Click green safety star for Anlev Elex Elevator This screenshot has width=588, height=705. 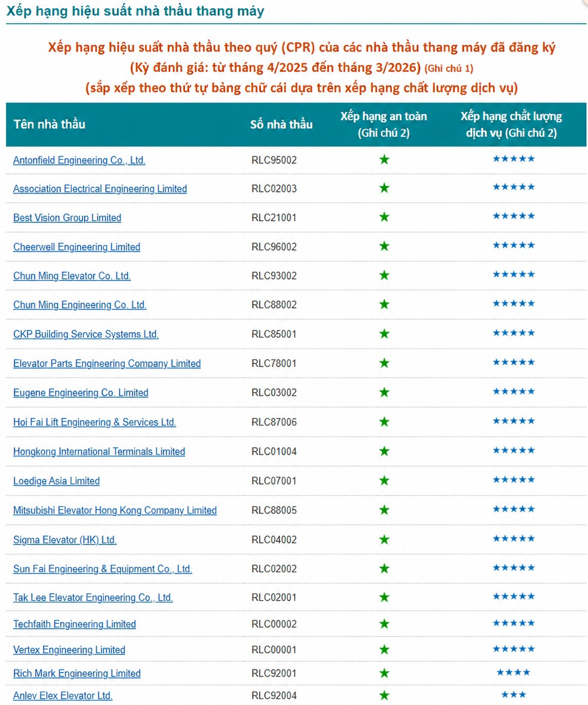pyautogui.click(x=384, y=695)
